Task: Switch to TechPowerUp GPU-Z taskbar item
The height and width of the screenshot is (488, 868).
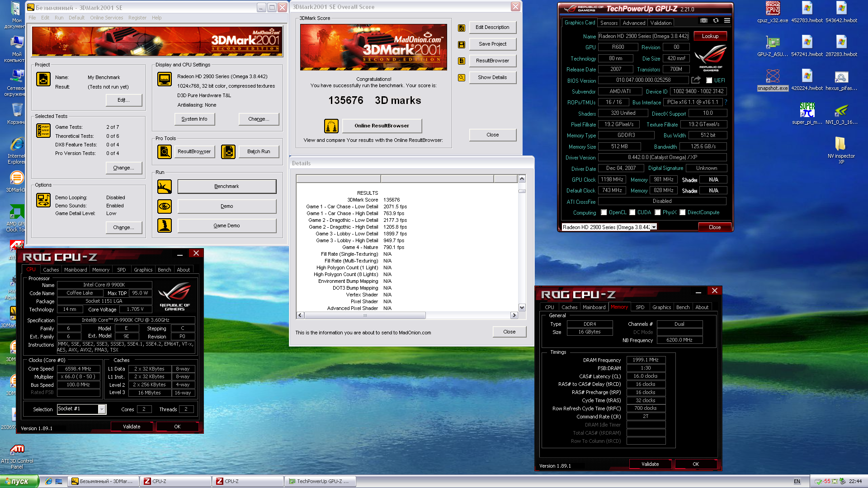Action: pyautogui.click(x=320, y=481)
